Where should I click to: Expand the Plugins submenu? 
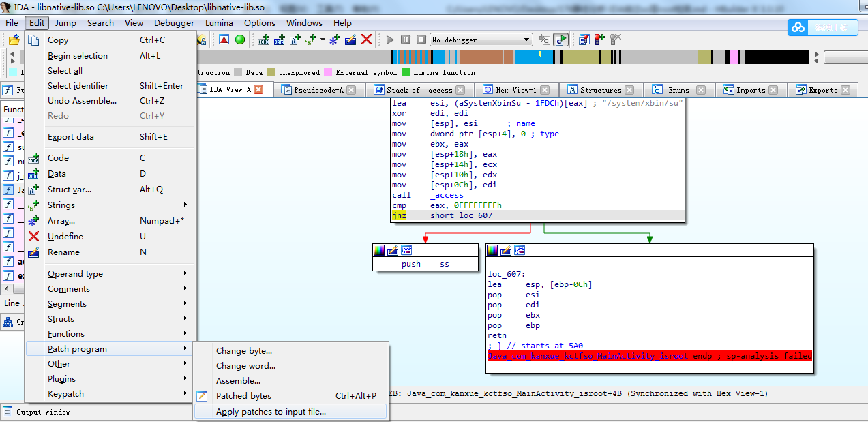click(x=110, y=378)
